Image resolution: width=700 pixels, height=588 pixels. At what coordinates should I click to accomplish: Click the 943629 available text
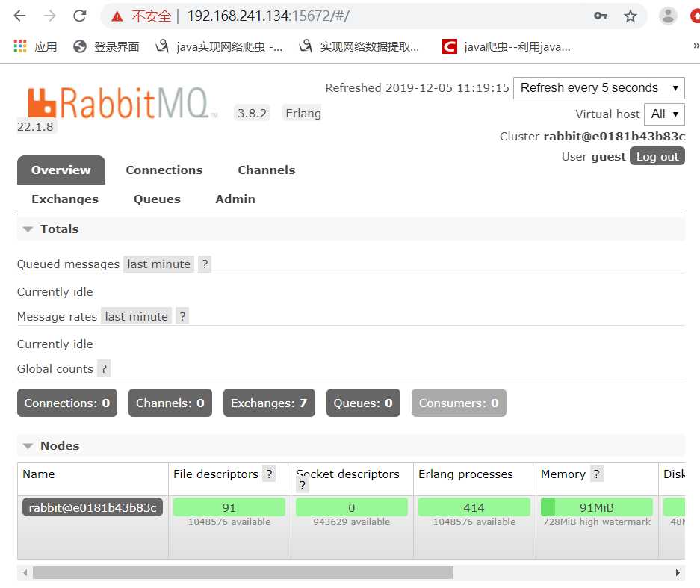[352, 522]
